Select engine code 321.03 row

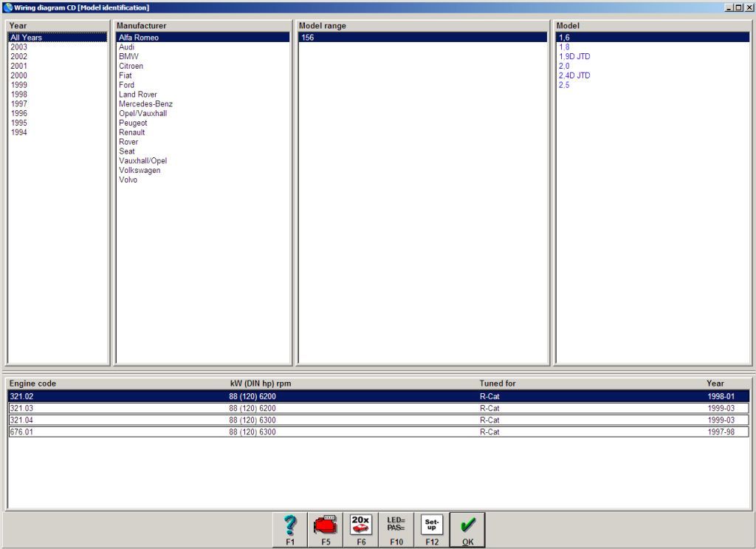pyautogui.click(x=379, y=408)
